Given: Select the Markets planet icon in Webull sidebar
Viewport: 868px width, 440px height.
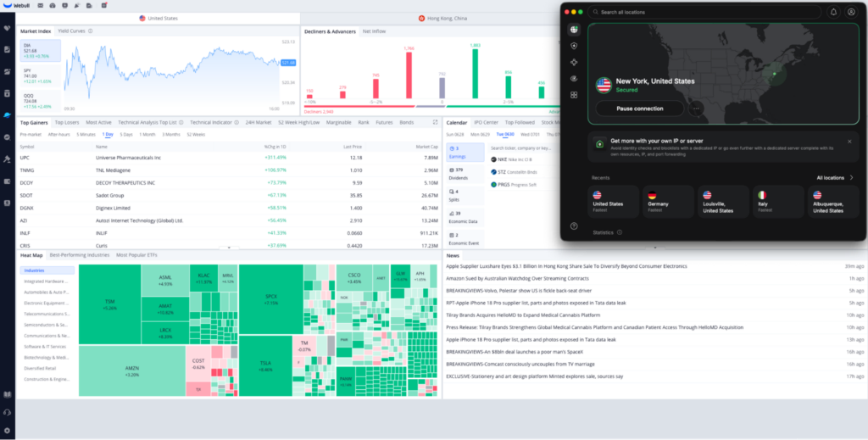Looking at the screenshot, I should click(x=7, y=115).
